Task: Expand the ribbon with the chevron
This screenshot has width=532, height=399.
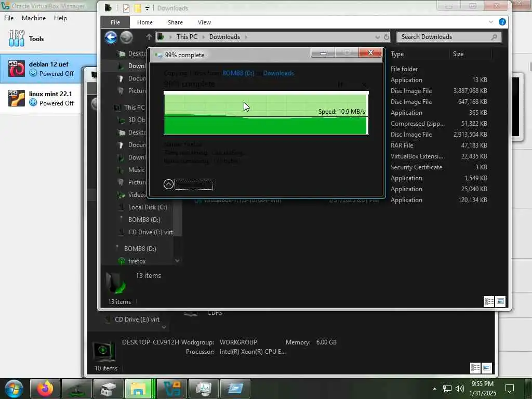Action: click(491, 22)
